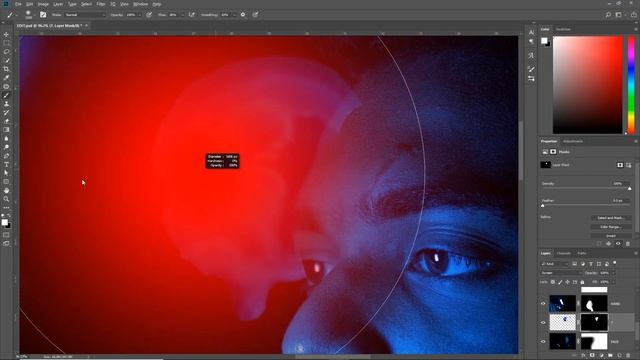This screenshot has height=360, width=640.
Task: Toggle Quick Mask mode in toolbar
Action: pyautogui.click(x=6, y=235)
